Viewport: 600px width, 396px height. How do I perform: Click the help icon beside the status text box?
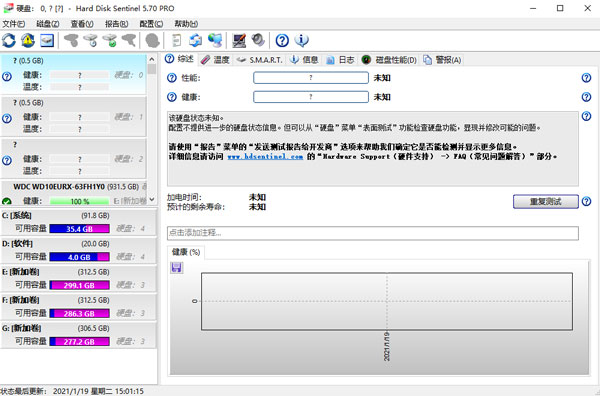pyautogui.click(x=586, y=116)
